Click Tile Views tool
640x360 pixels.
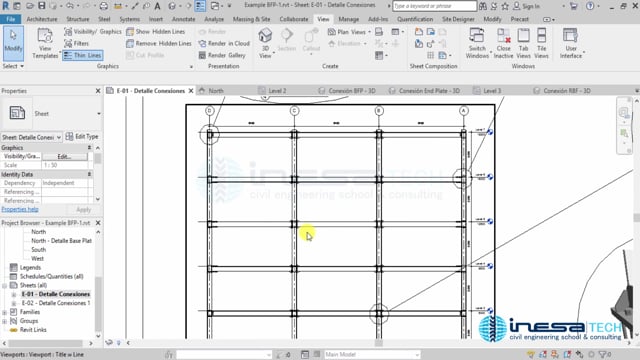(x=541, y=43)
